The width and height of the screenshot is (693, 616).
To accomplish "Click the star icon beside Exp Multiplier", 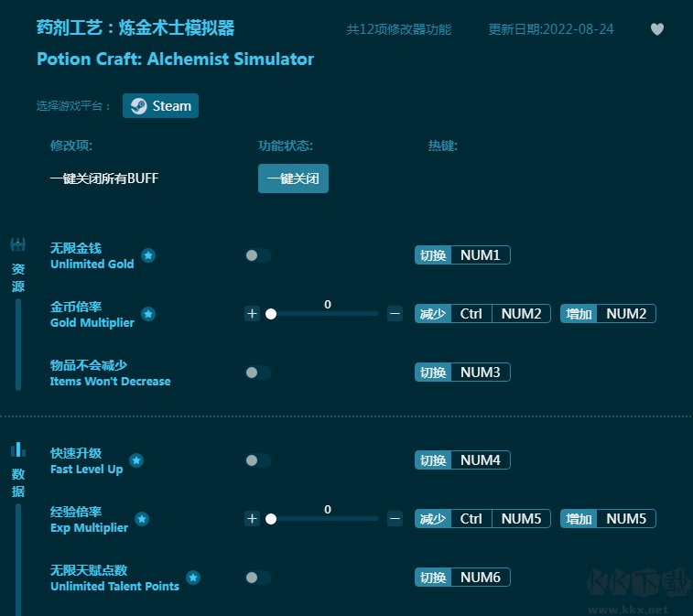I will (142, 519).
